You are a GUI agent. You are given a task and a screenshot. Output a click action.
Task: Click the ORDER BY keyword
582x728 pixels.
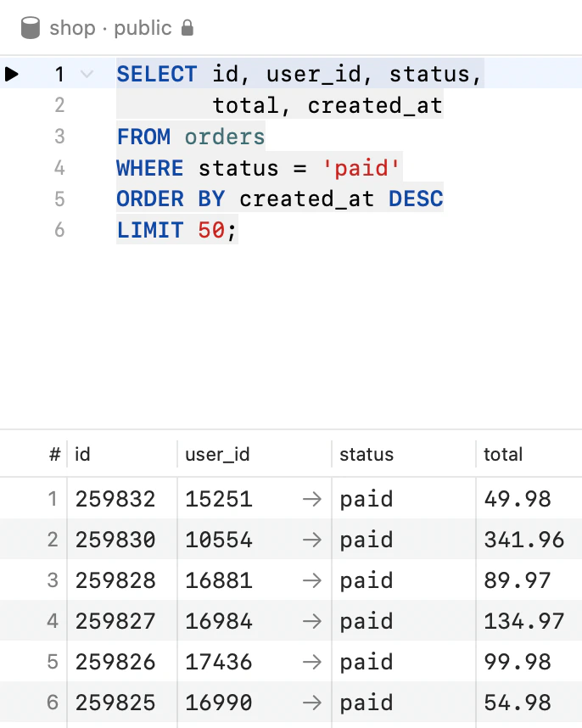pos(171,199)
